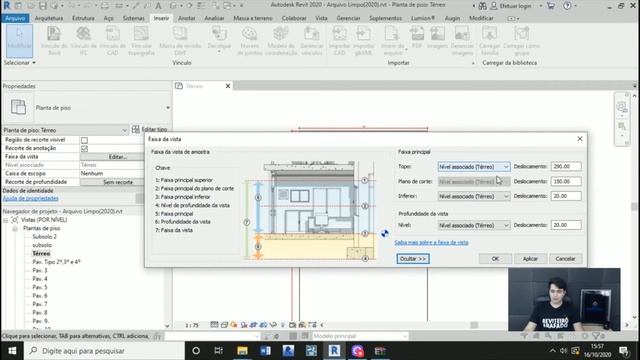This screenshot has height=360, width=640.
Task: Click the horizontal scrollbar thumb in view
Action: (474, 325)
